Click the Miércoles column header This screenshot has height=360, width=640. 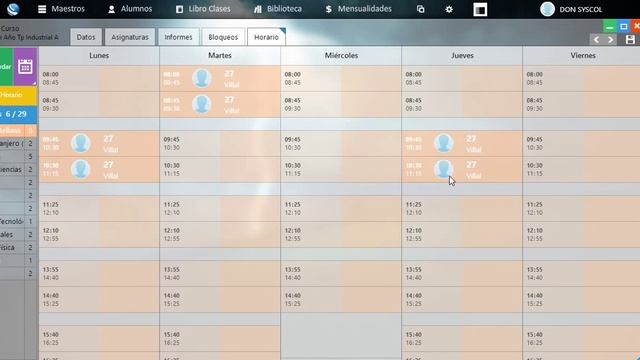pyautogui.click(x=341, y=56)
